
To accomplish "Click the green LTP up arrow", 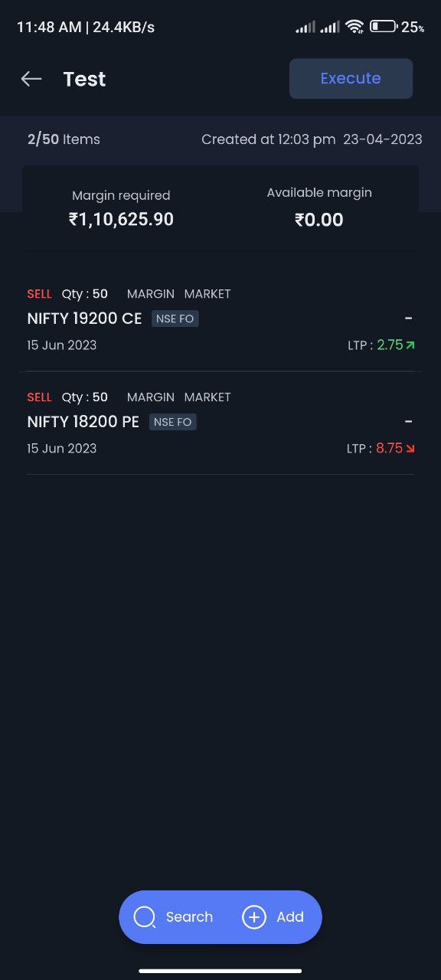I will [x=410, y=345].
